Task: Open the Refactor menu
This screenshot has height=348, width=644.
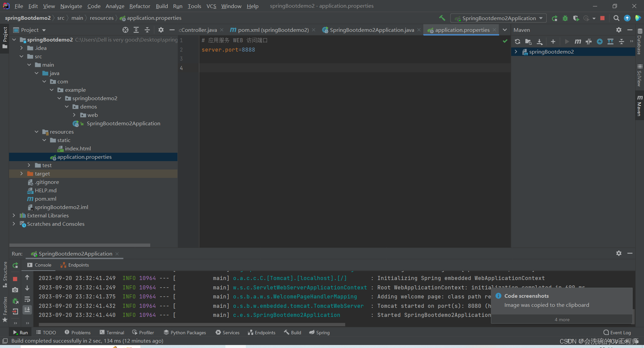Action: [140, 6]
